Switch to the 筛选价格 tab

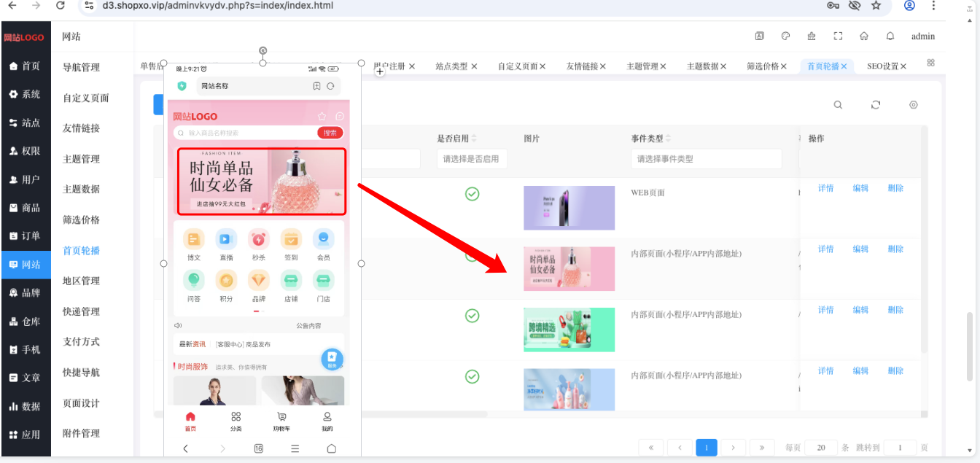[x=762, y=66]
